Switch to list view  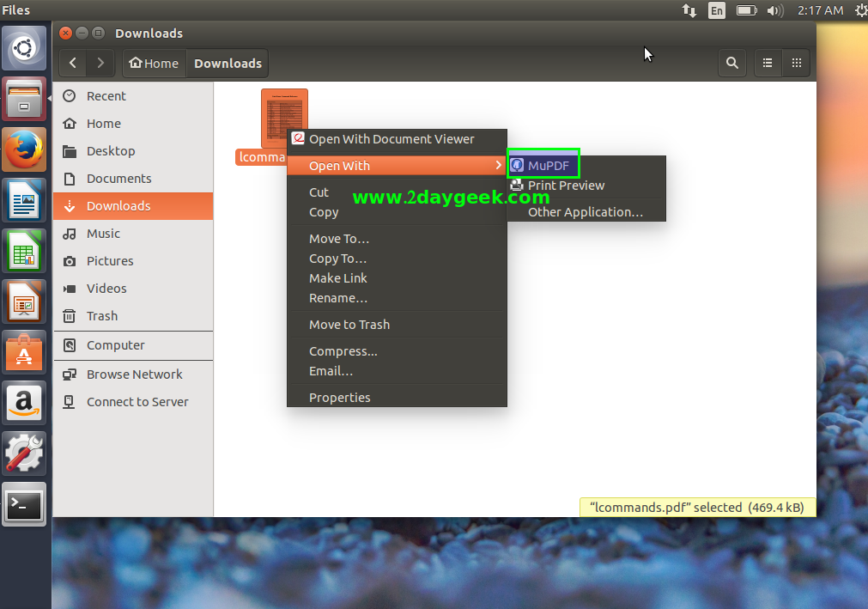(x=768, y=63)
